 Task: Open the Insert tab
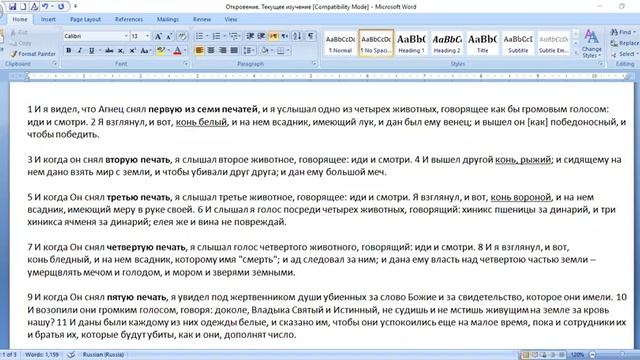pyautogui.click(x=48, y=19)
